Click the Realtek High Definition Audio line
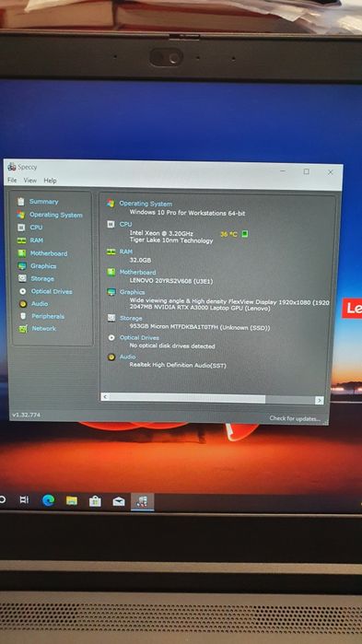The height and width of the screenshot is (644, 362). (178, 365)
